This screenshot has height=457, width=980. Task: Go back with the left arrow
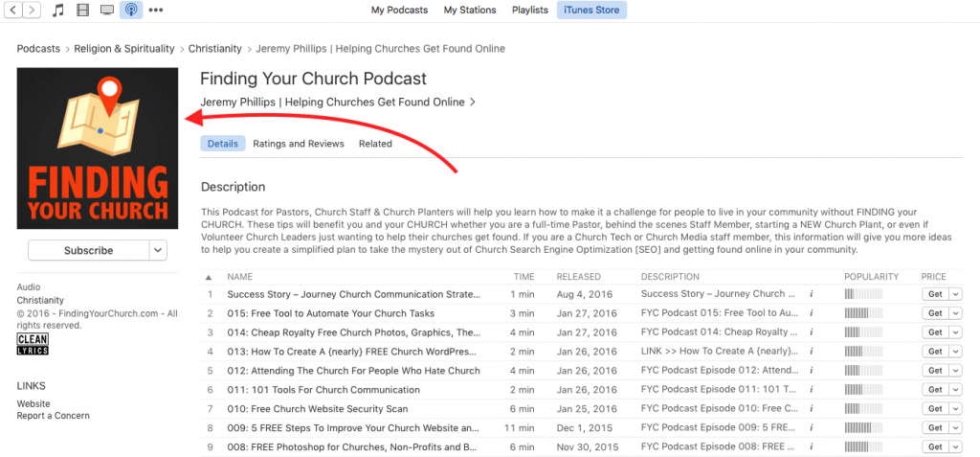point(13,10)
